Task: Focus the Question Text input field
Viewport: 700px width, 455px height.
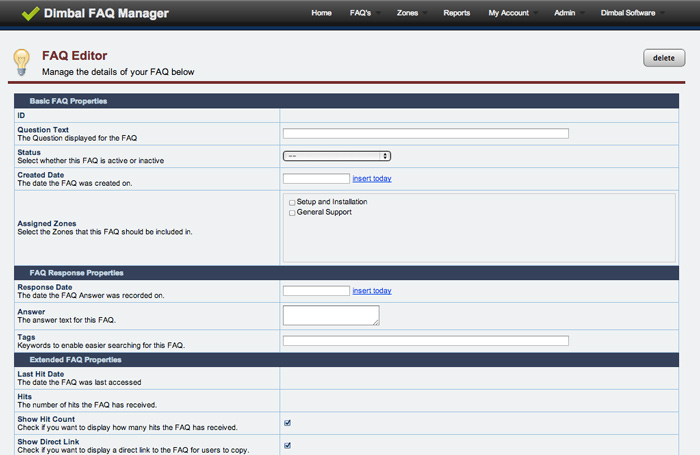Action: point(426,134)
